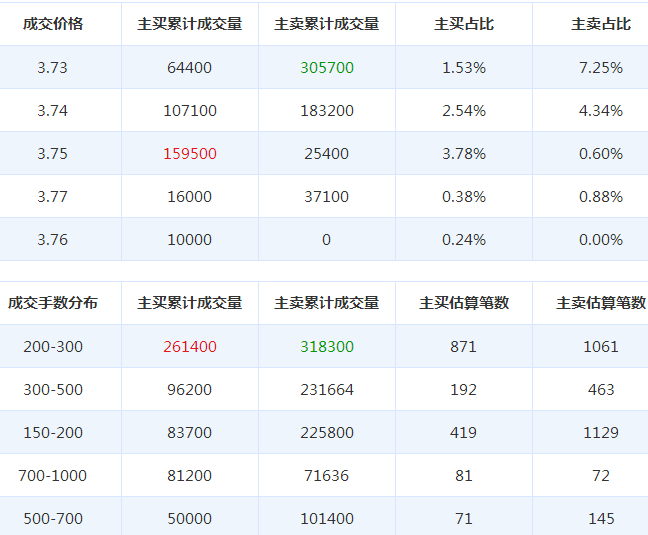648x535 pixels.
Task: Click the buy volume 107100
Action: [190, 110]
